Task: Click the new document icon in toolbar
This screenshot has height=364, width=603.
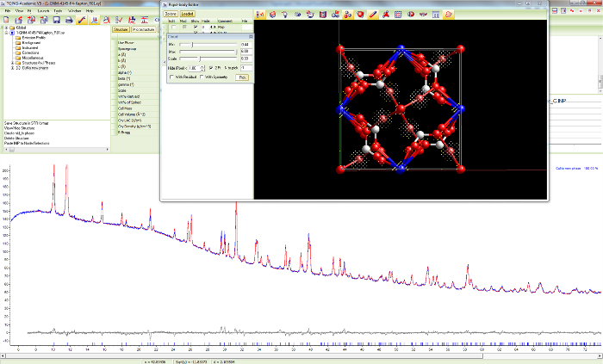Action: pos(7,19)
